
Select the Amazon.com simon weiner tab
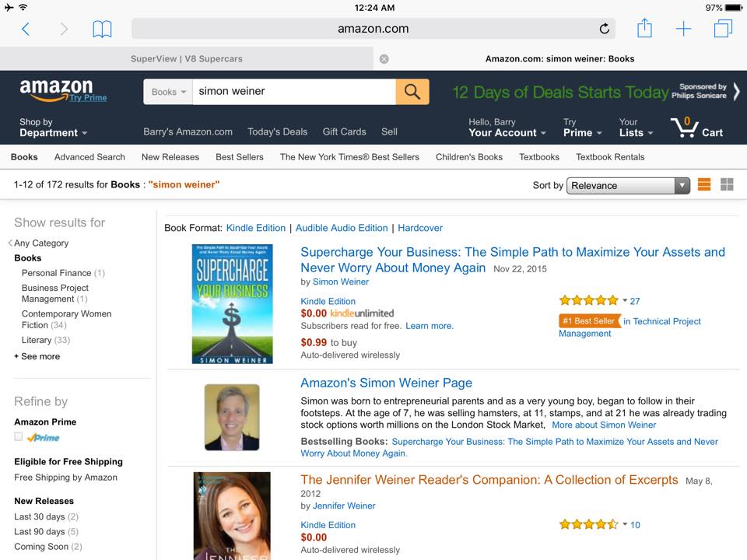pos(559,59)
